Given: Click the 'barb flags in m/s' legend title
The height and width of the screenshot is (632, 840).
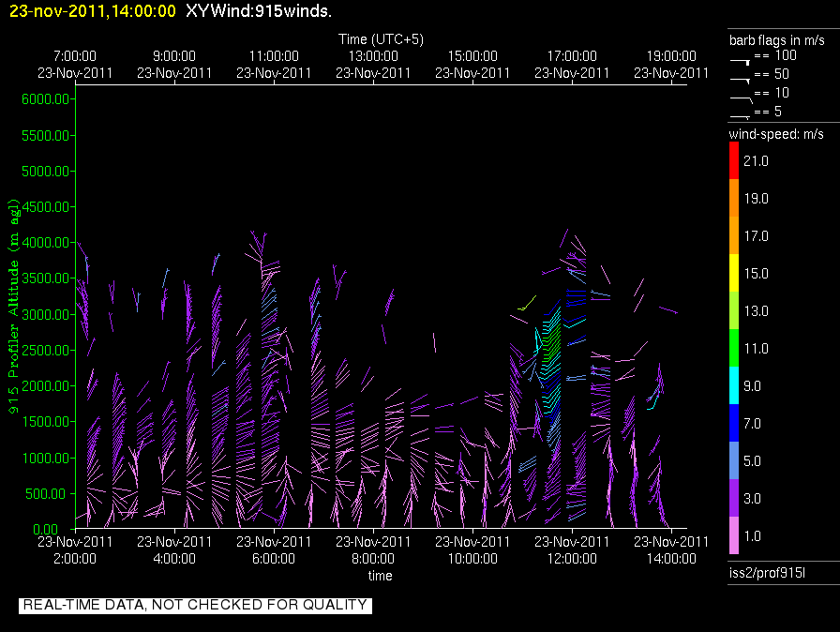Looking at the screenshot, I should (x=777, y=40).
